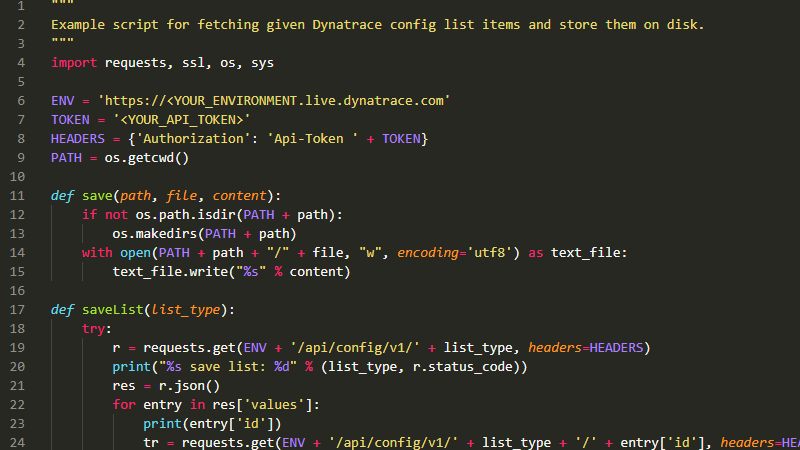
Task: Click the HEADERS variable name on line 8
Action: [x=78, y=139]
